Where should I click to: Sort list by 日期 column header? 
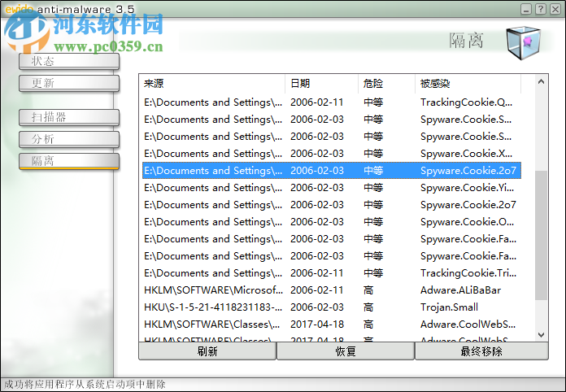[x=321, y=84]
